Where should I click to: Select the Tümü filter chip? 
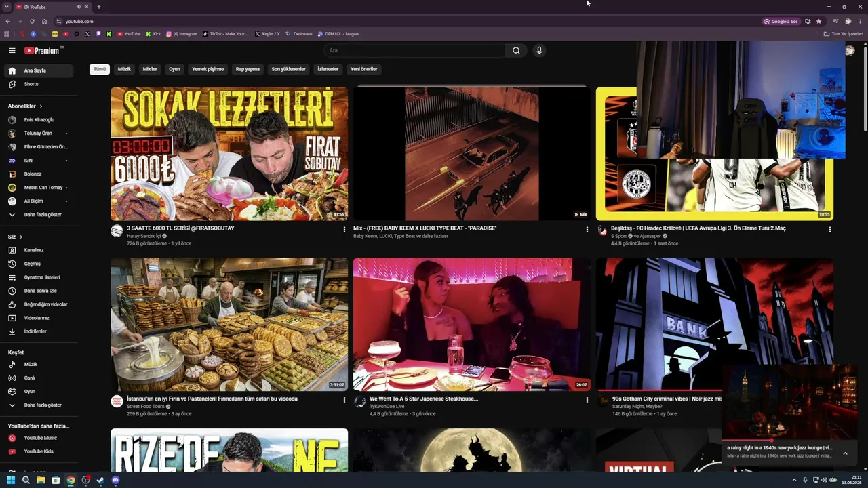[x=100, y=69]
